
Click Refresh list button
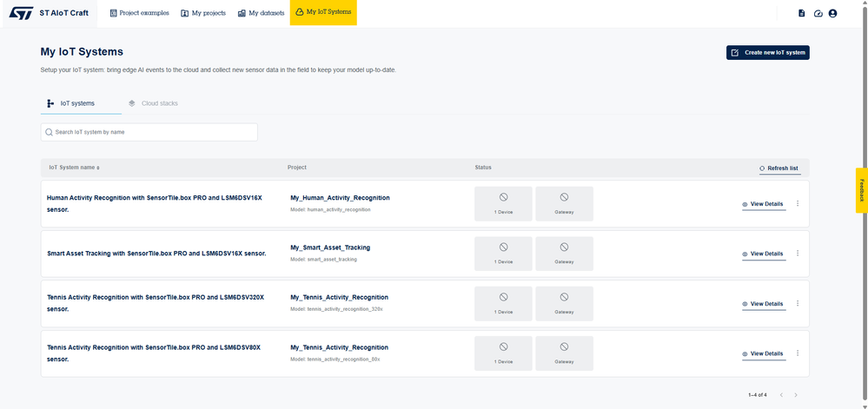(779, 168)
